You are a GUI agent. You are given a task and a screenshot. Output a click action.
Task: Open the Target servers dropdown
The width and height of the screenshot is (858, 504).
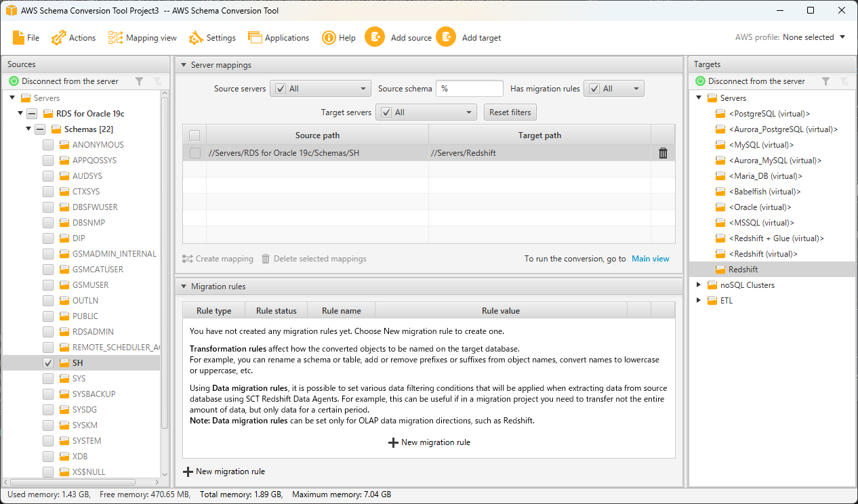pos(426,112)
